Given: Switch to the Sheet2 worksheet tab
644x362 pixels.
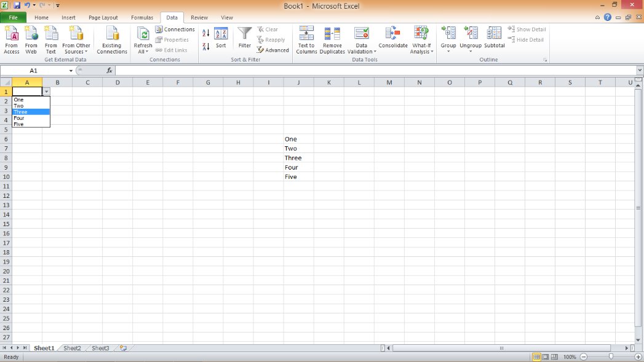Looking at the screenshot, I should coord(72,348).
